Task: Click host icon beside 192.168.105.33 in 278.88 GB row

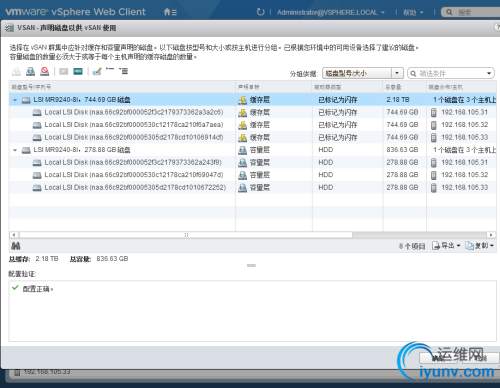Action: 434,188
